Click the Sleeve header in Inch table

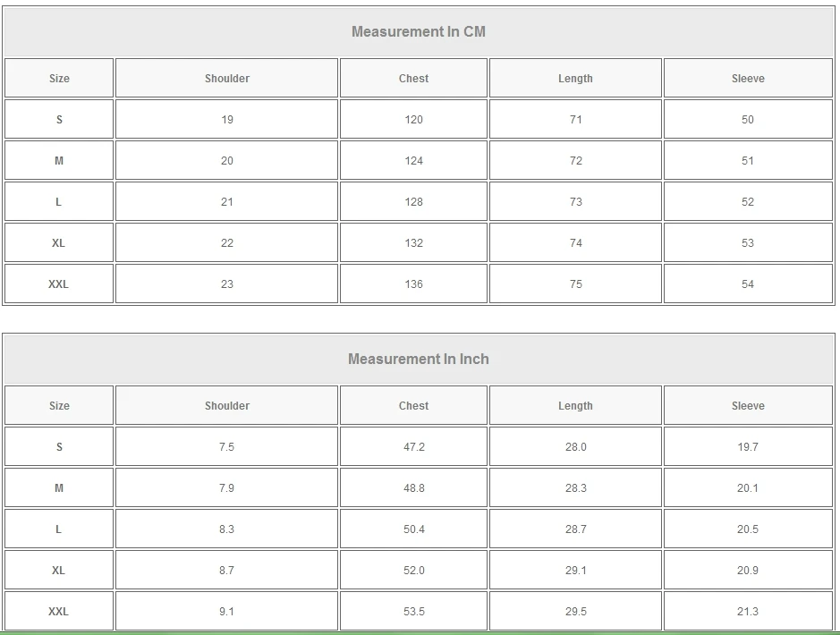tap(748, 406)
